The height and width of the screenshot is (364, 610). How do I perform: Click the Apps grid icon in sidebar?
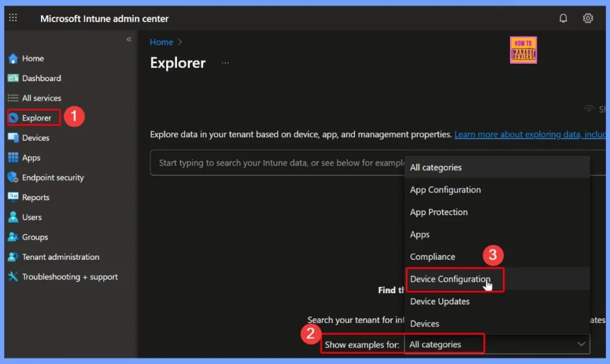click(13, 157)
